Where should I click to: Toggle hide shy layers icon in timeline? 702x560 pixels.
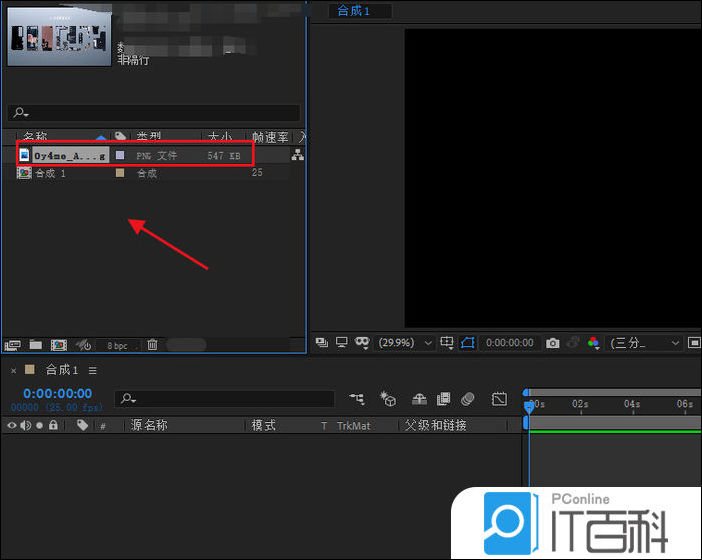(419, 398)
